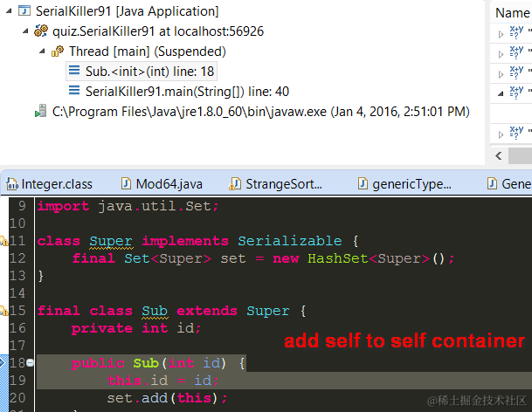The width and height of the screenshot is (532, 412).
Task: Expand the second expression in Name list
Action: tap(501, 54)
